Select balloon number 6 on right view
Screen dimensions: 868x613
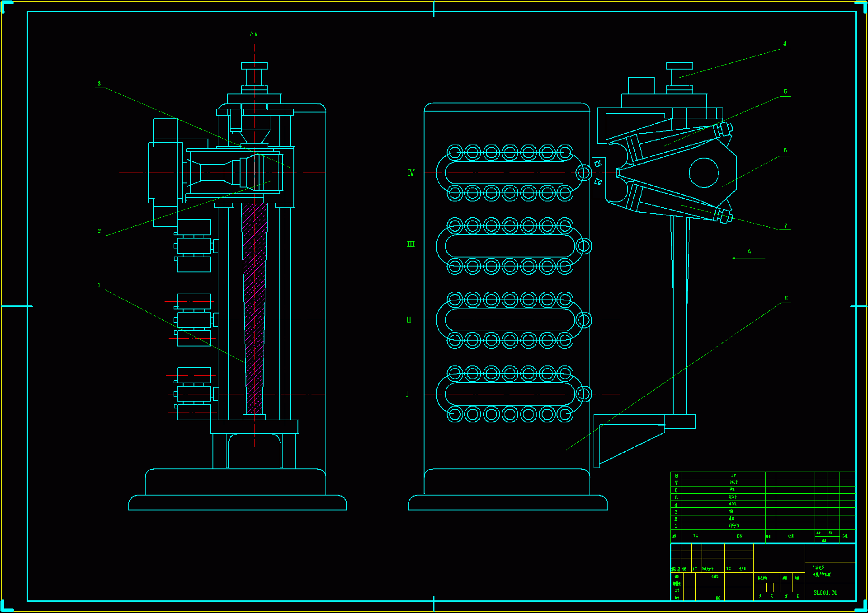[785, 150]
